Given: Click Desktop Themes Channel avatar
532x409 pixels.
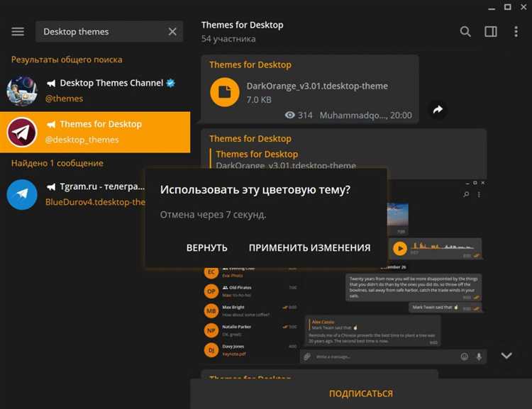Looking at the screenshot, I should coord(22,91).
